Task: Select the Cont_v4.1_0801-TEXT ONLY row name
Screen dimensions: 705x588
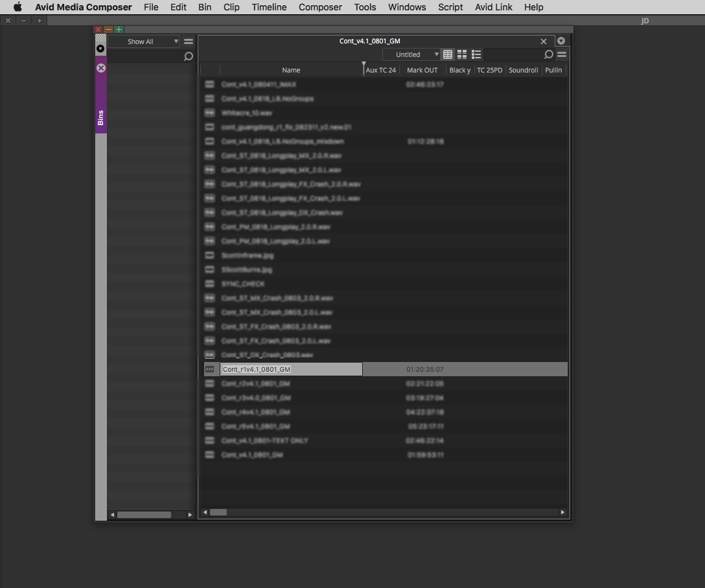Action: coord(264,440)
